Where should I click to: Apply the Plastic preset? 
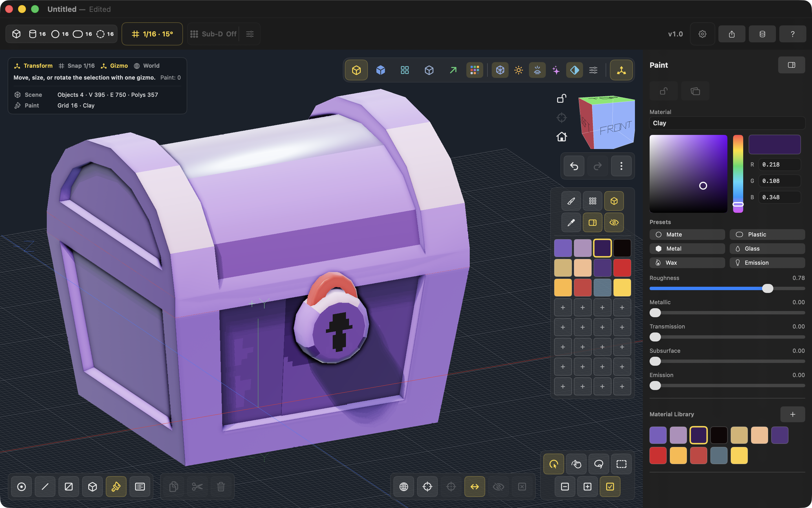767,235
